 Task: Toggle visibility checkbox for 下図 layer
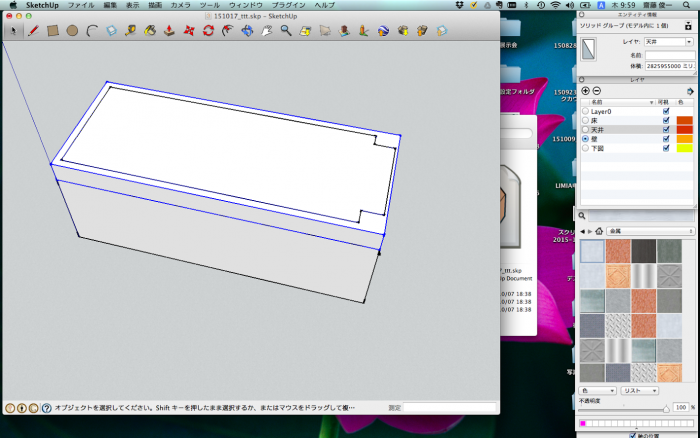pyautogui.click(x=666, y=147)
